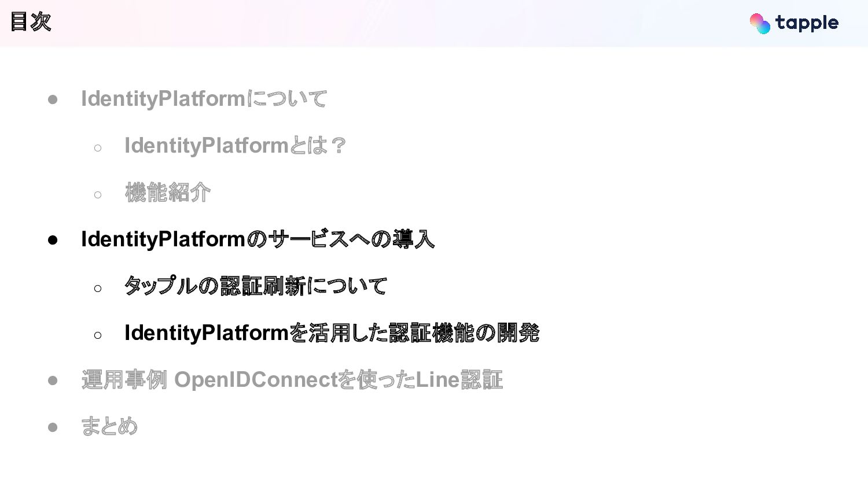Click タップルの認証刷新について item

coord(256,286)
